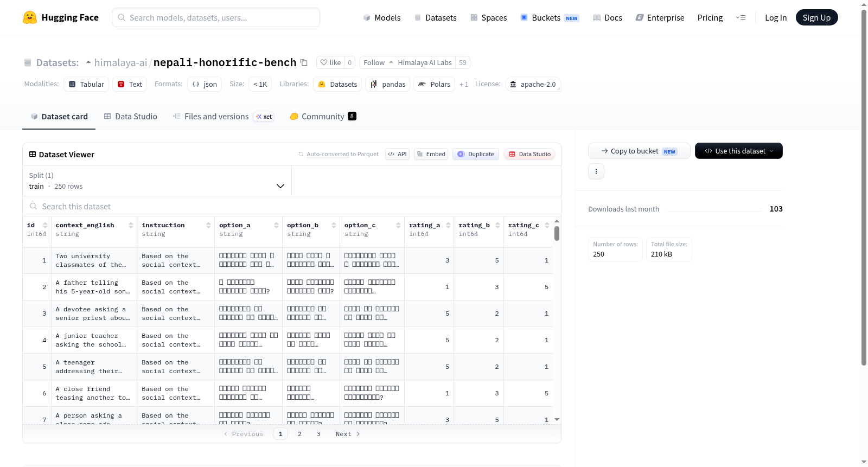Screen dimensions: 868x467
Task: Open Enterprise in top navigation
Action: point(660,17)
